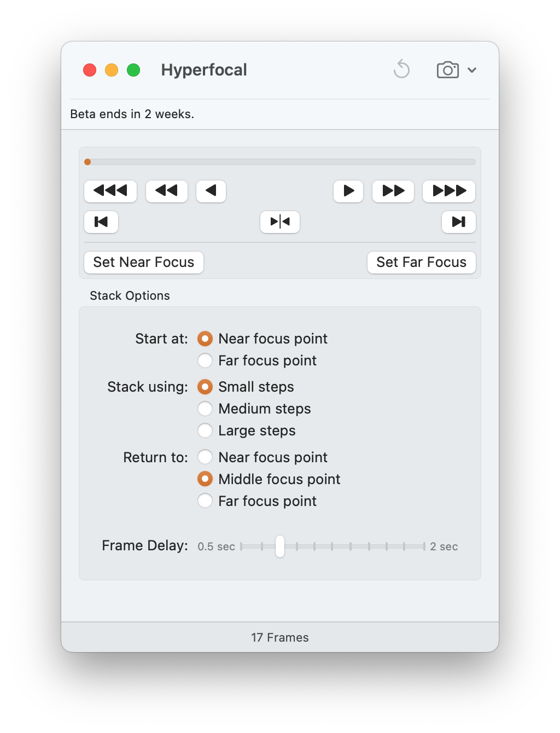Viewport: 560px width, 733px height.
Task: Click the double rewind medium-step focus button
Action: pos(166,191)
